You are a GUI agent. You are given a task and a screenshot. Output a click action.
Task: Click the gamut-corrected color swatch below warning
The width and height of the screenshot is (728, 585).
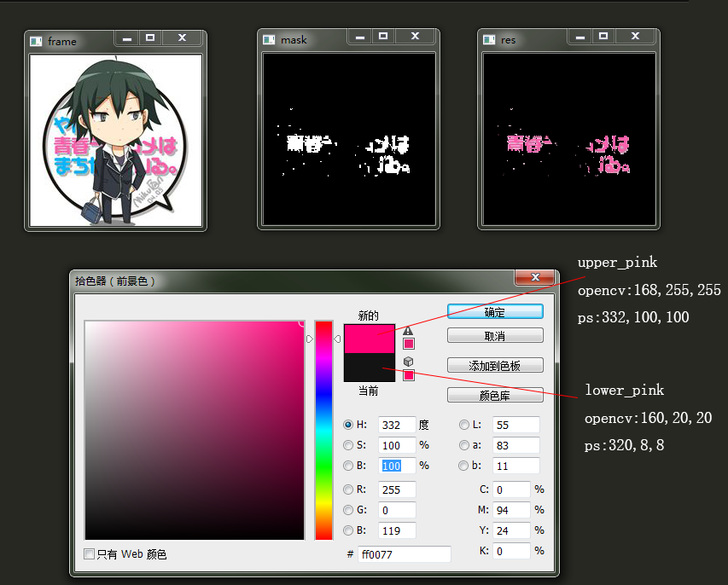pyautogui.click(x=409, y=344)
